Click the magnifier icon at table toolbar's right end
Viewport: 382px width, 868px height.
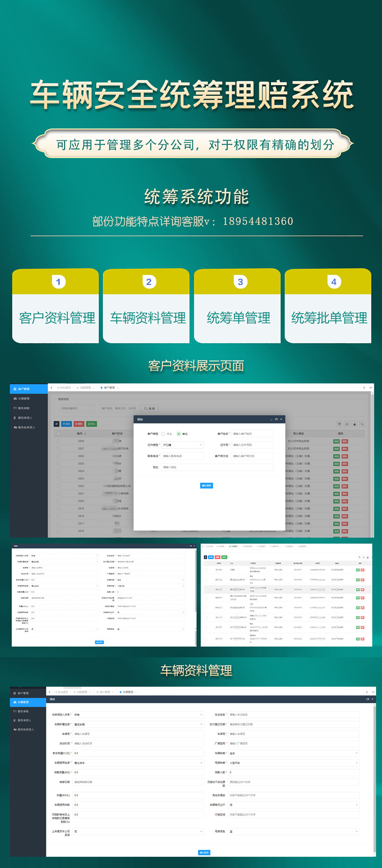(362, 424)
